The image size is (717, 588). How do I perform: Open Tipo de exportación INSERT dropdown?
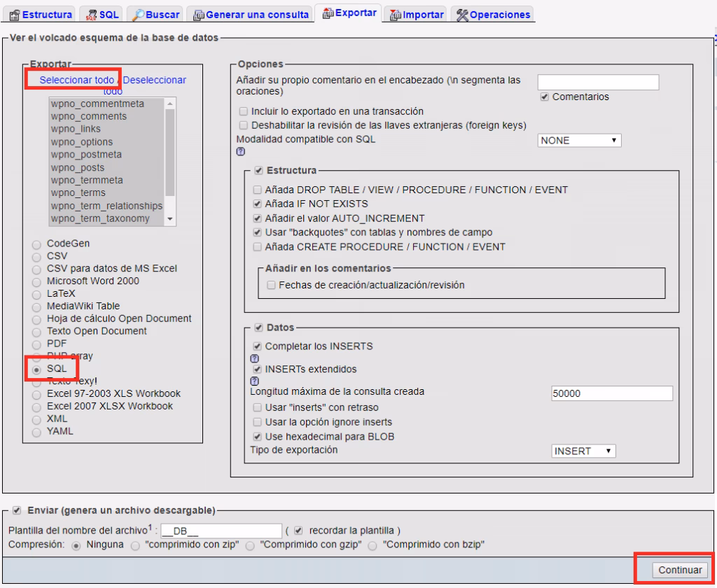583,451
